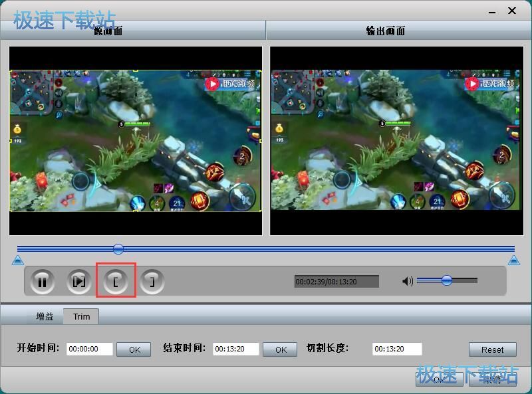532x394 pixels.
Task: Click the 切割长度 input field
Action: (397, 349)
